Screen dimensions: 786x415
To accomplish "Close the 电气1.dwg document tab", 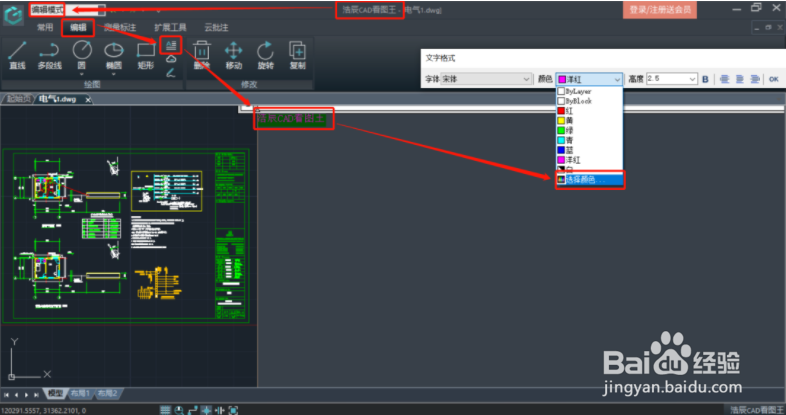I will pyautogui.click(x=88, y=100).
